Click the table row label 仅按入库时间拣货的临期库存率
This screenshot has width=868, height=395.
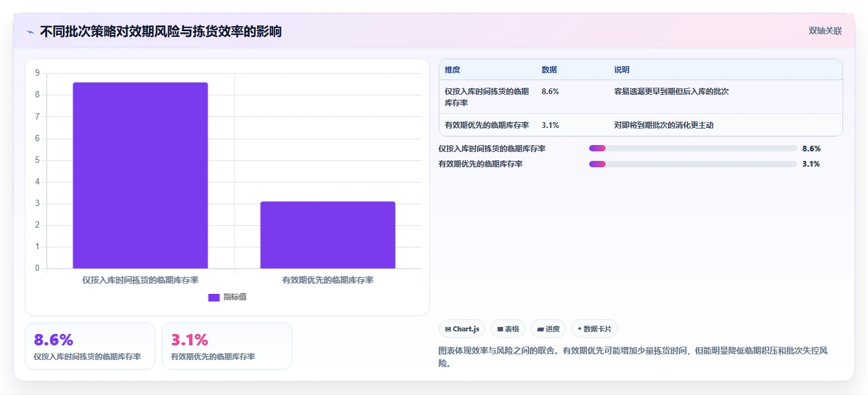point(487,97)
